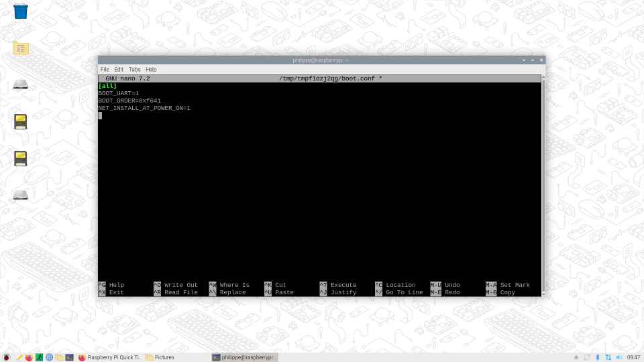Click the ^W Where Is shortcut
644x362 pixels.
tap(229, 285)
